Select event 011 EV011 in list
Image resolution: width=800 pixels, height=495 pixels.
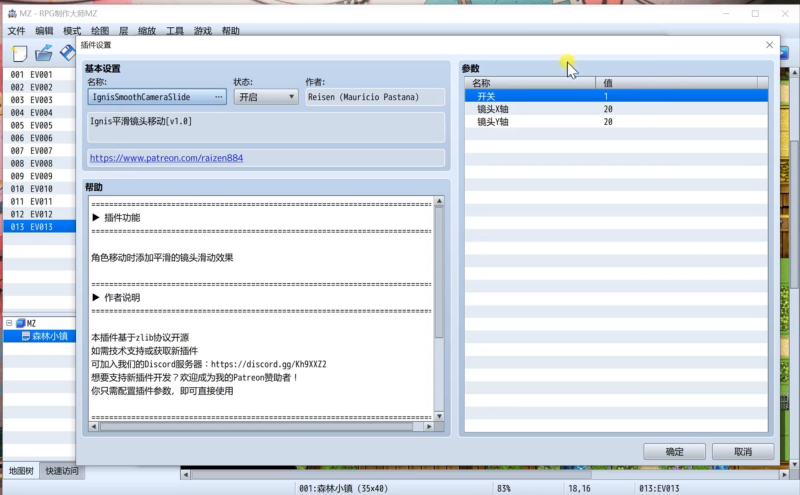pyautogui.click(x=40, y=202)
